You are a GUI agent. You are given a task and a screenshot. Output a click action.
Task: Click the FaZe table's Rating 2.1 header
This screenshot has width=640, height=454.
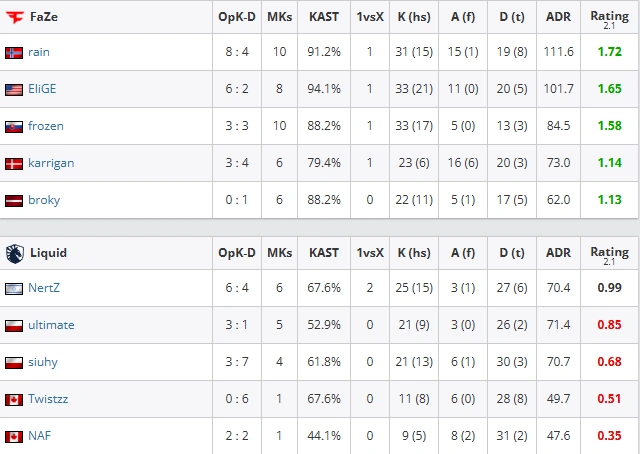(x=609, y=19)
